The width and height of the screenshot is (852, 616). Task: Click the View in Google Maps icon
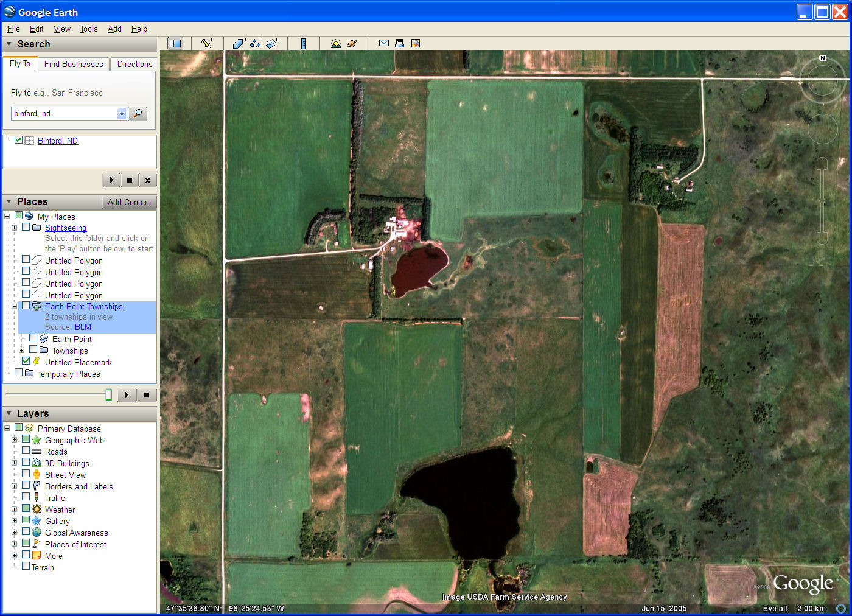pyautogui.click(x=416, y=43)
